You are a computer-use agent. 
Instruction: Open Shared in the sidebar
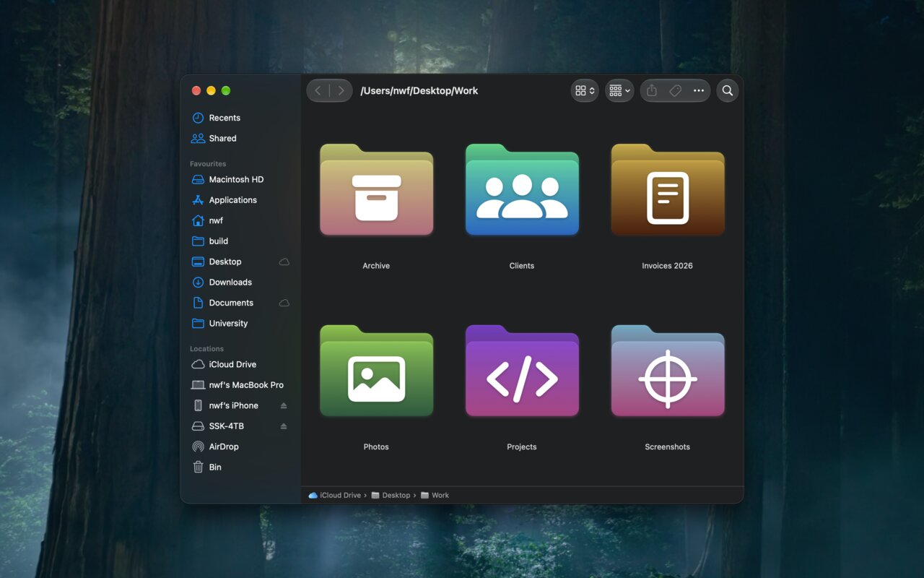240,139
